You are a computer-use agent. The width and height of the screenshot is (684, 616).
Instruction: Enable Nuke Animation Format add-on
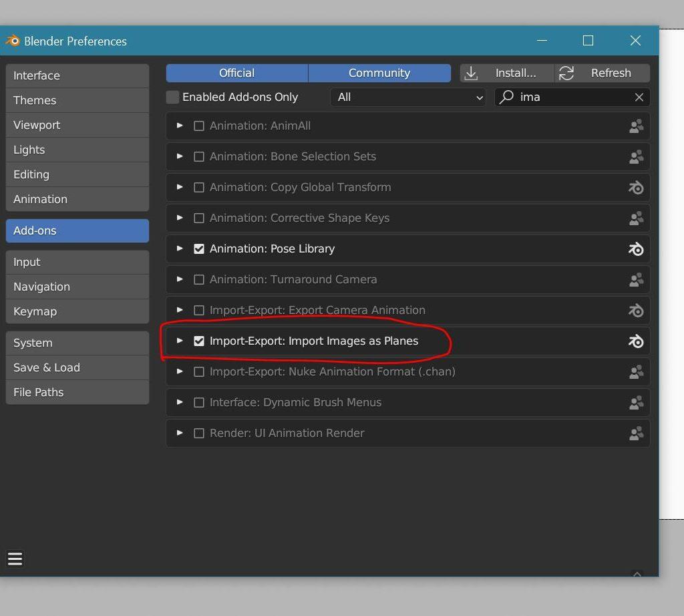199,371
